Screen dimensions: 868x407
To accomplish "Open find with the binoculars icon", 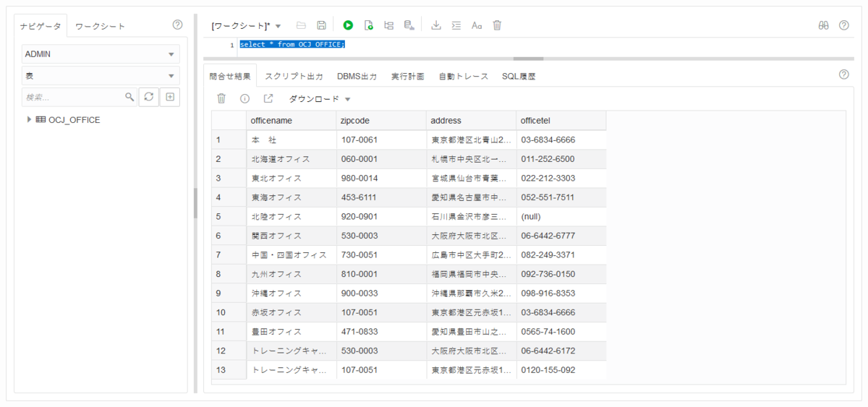I will tap(823, 25).
